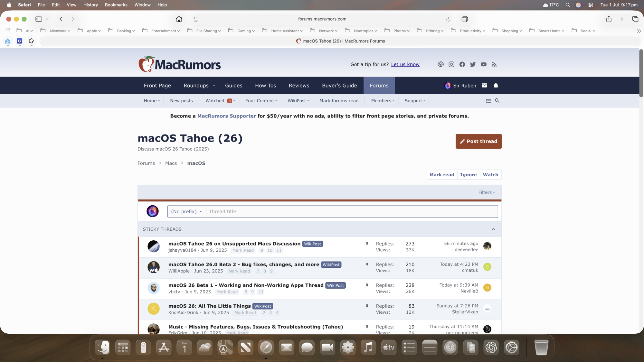Click Safari's reload page icon
This screenshot has height=362, width=644.
click(448, 19)
